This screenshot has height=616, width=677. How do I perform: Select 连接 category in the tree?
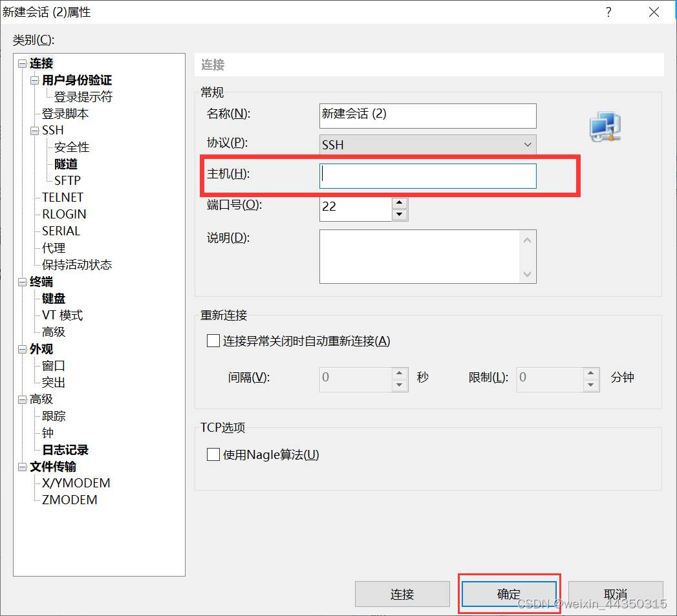tap(41, 63)
